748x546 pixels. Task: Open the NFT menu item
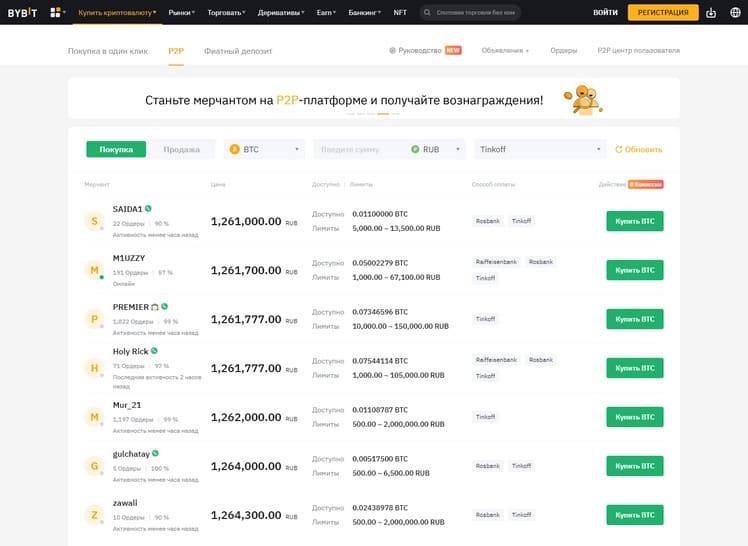pyautogui.click(x=400, y=12)
